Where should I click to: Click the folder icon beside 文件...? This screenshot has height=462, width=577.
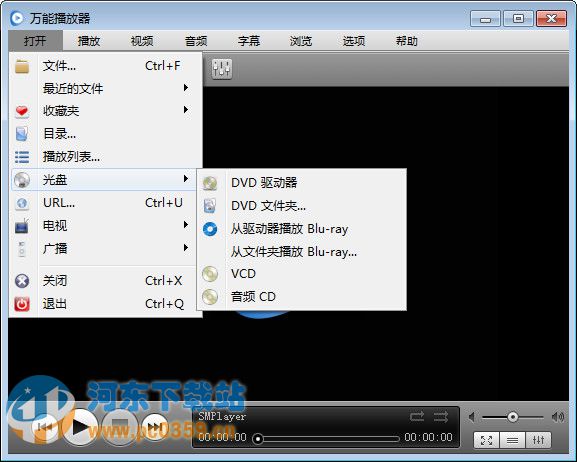pos(22,67)
